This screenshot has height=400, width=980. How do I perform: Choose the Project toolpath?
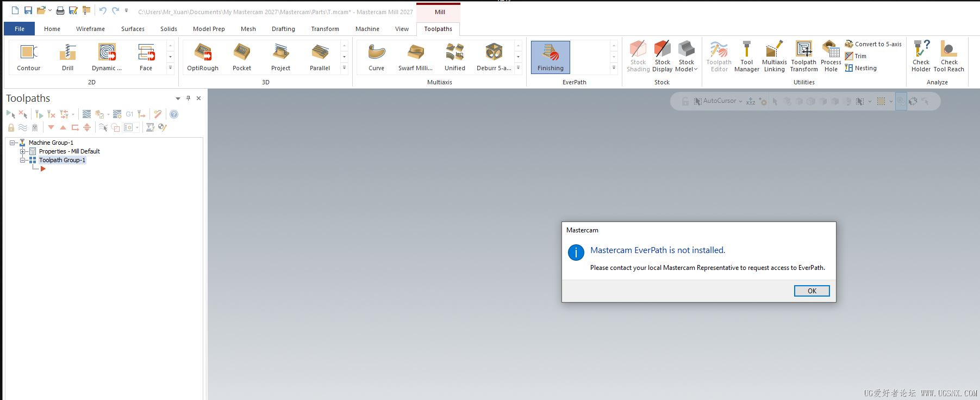click(x=280, y=57)
